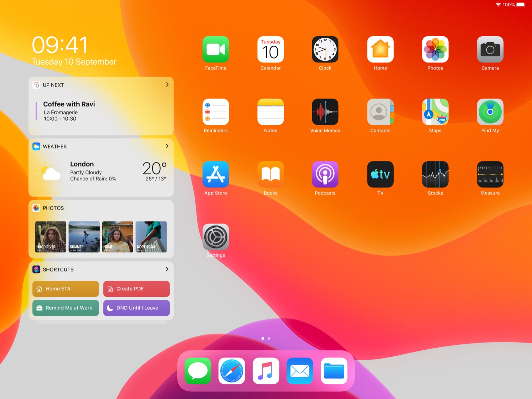This screenshot has width=532, height=399.
Task: Run the Remind Me at Work shortcut
Action: [x=66, y=308]
